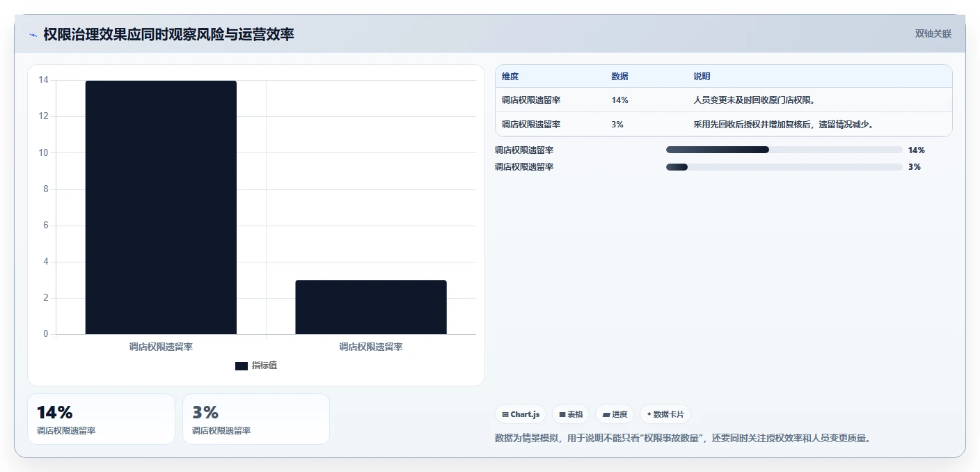Click the 3% value right of progress bar

click(914, 166)
